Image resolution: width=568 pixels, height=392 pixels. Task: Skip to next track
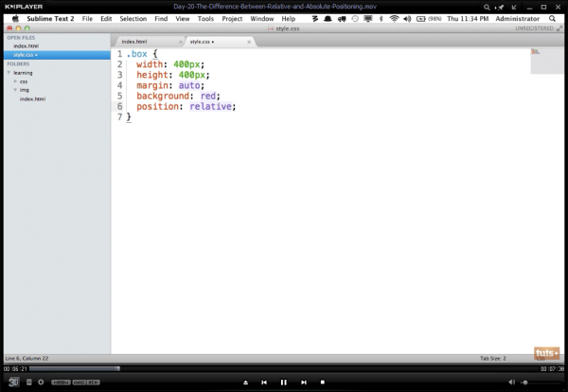(304, 383)
